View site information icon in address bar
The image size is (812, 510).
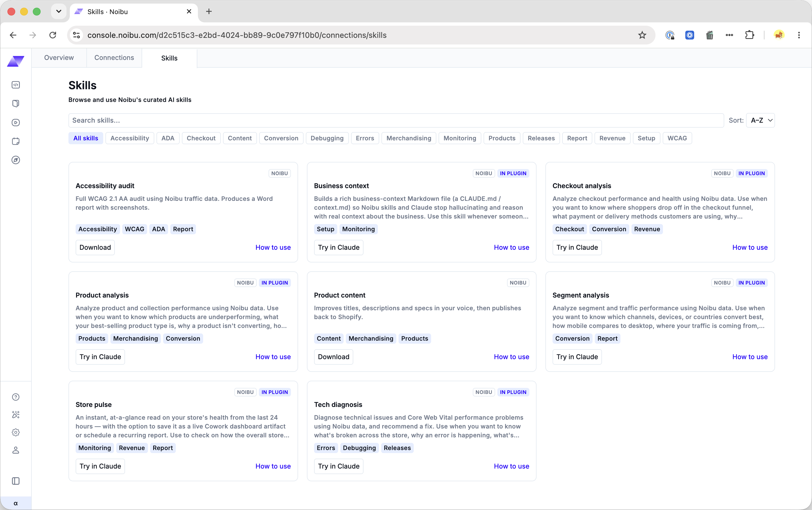point(76,35)
